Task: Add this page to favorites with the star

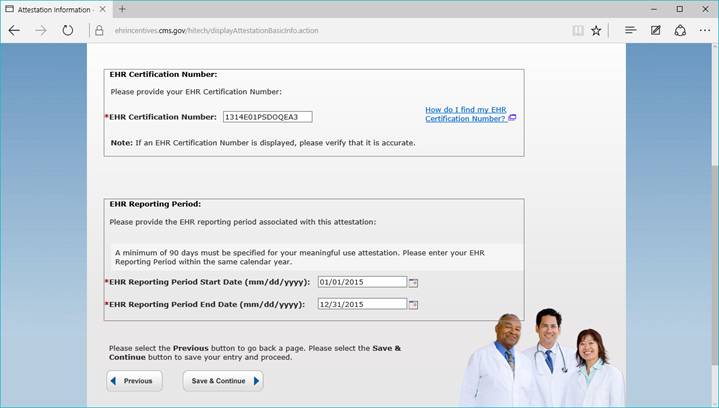Action: click(596, 30)
